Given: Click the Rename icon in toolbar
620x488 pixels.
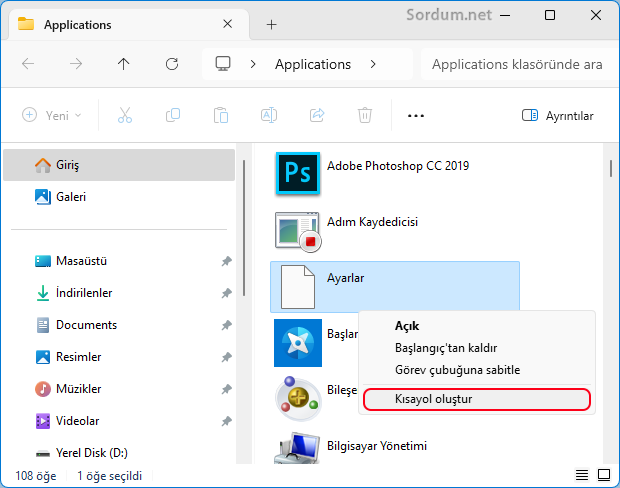Looking at the screenshot, I should [269, 115].
